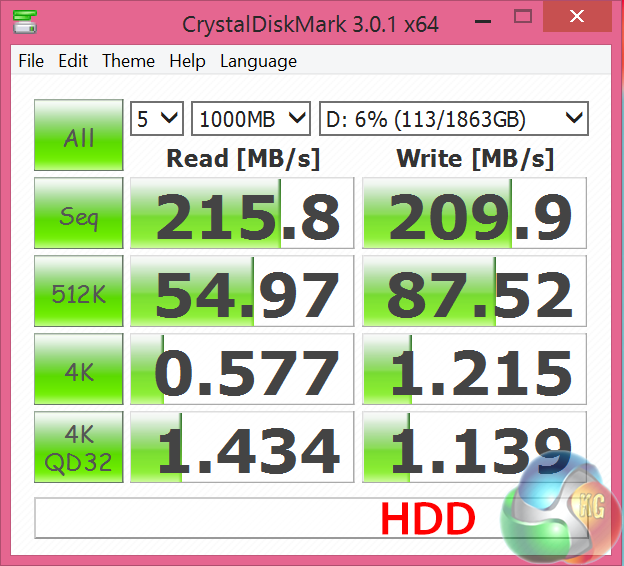Open the drive selector showing D: 6%
Viewport: 624px width, 566px height.
pyautogui.click(x=454, y=119)
